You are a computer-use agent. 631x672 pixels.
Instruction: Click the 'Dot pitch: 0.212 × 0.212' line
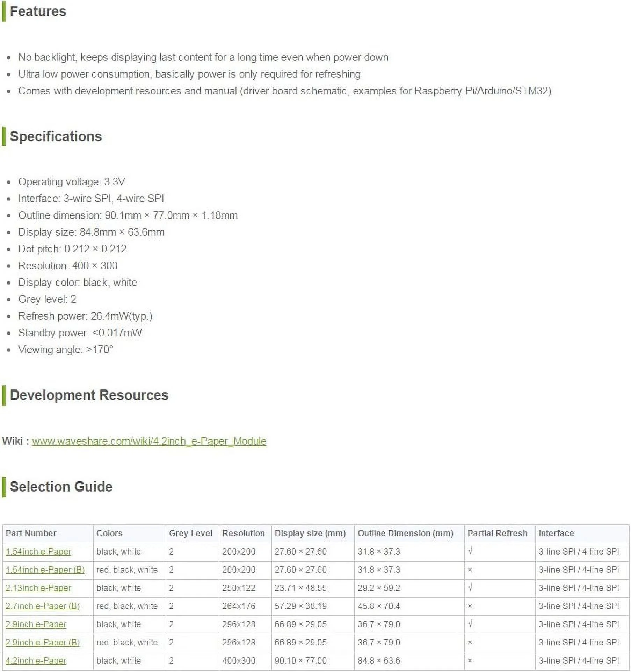click(72, 249)
